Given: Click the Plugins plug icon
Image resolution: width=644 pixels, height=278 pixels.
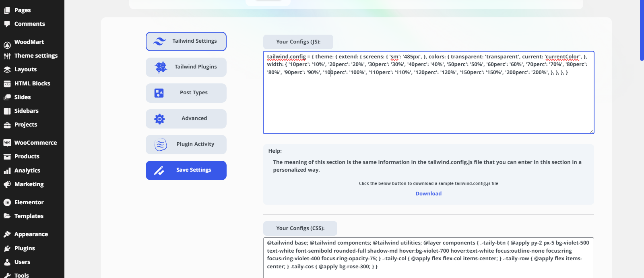Looking at the screenshot, I should click(x=7, y=248).
